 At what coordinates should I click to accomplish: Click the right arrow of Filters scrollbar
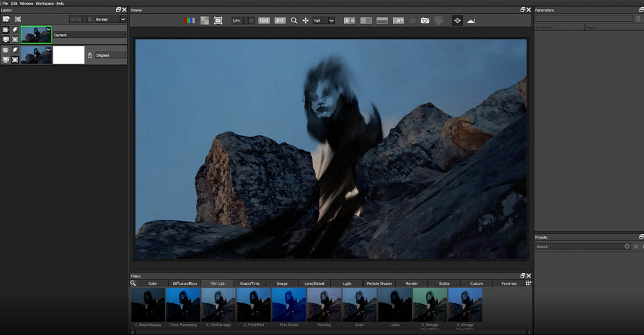click(x=529, y=332)
